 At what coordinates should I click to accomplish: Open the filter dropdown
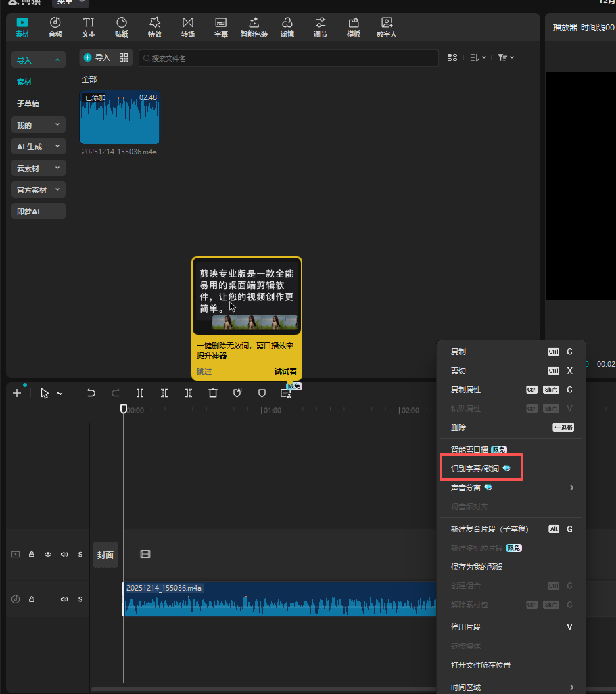pos(505,57)
